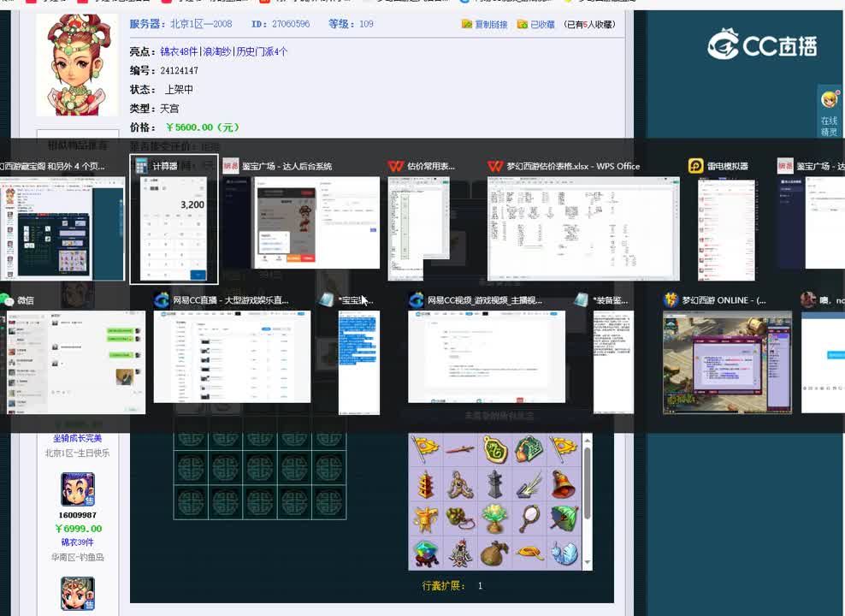Click the 北京1区-生日快乐 server label
Screen dimensions: 845x616
pyautogui.click(x=78, y=453)
